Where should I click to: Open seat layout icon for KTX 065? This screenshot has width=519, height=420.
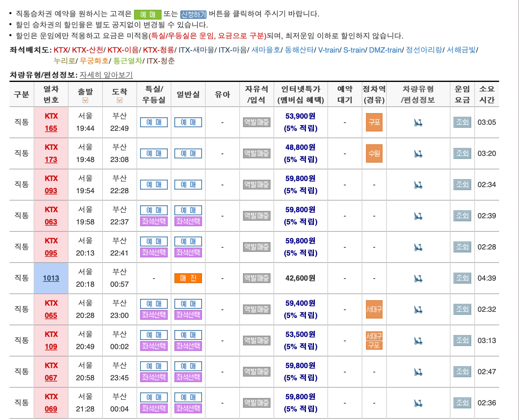(x=418, y=310)
